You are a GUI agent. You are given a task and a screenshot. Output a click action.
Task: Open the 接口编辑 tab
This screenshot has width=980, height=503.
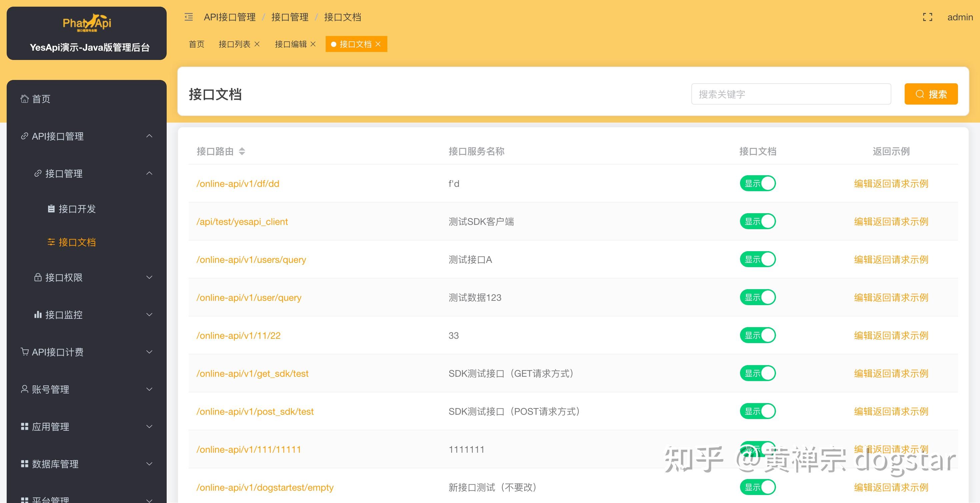pyautogui.click(x=291, y=44)
